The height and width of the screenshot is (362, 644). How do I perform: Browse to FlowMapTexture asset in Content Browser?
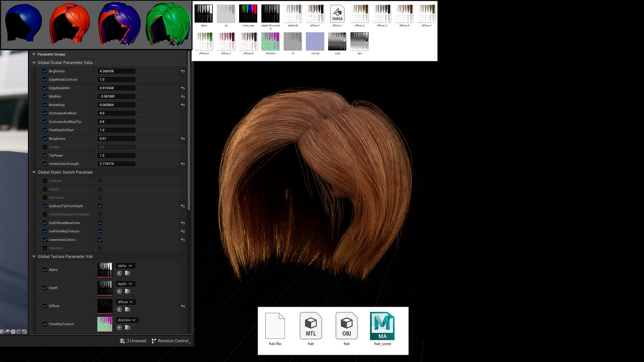pyautogui.click(x=128, y=328)
